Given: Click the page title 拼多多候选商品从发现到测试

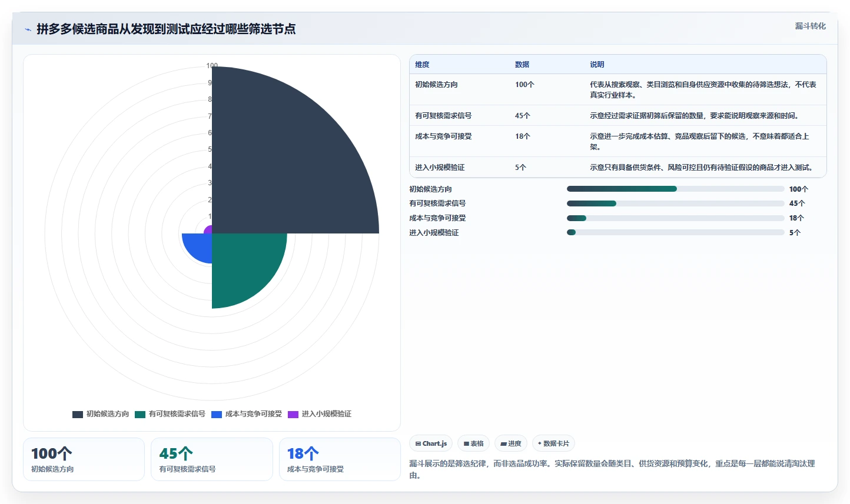Looking at the screenshot, I should click(x=166, y=29).
